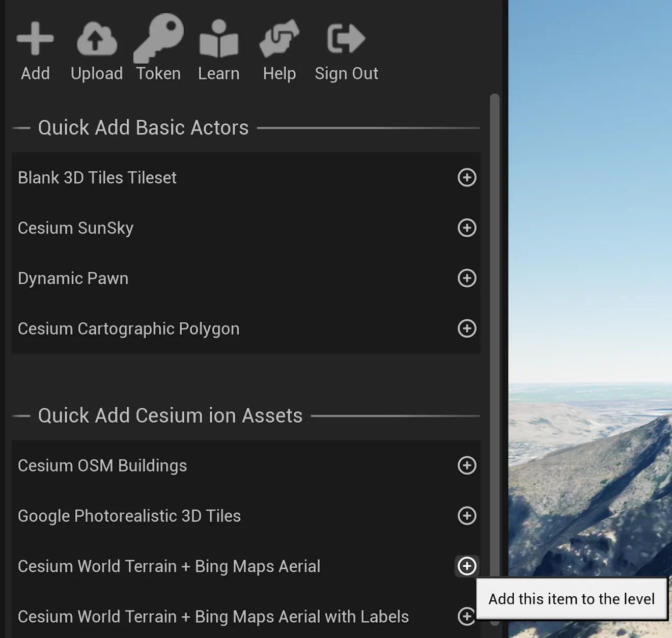Select Google Photorealistic 3D Tiles text
The width and height of the screenshot is (672, 638).
point(129,516)
